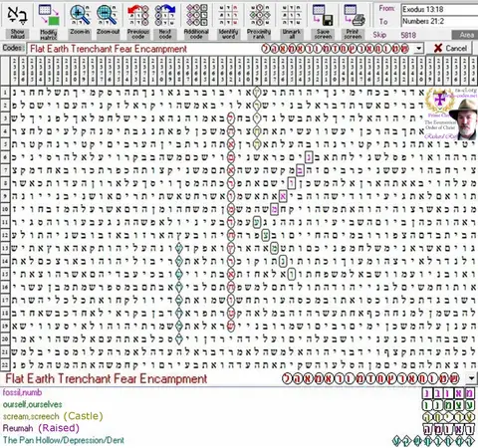Click the Skip value 5818
The width and height of the screenshot is (478, 448).
pos(408,35)
